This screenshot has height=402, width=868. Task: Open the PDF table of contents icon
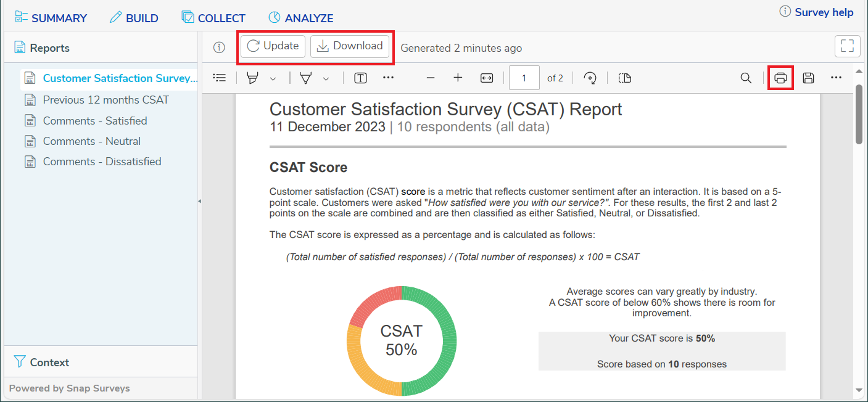pyautogui.click(x=219, y=78)
